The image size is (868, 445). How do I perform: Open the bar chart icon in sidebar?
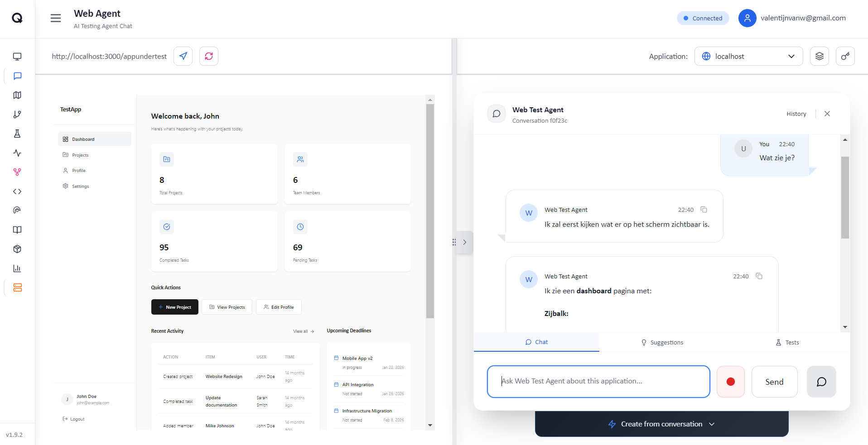[17, 268]
